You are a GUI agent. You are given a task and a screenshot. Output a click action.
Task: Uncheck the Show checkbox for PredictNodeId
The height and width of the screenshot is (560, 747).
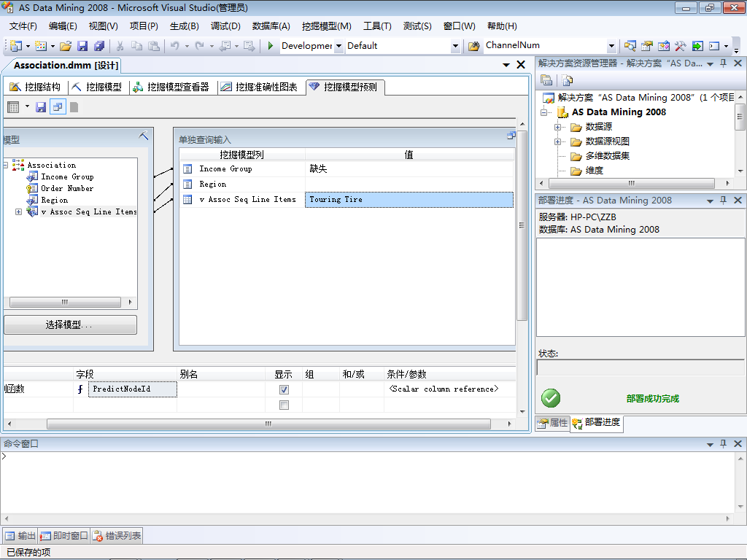pos(284,389)
